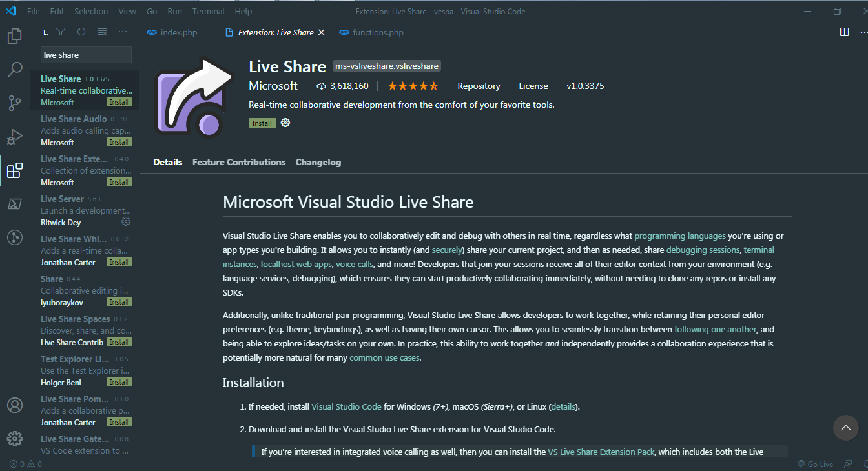Refresh the extensions list

[81, 32]
